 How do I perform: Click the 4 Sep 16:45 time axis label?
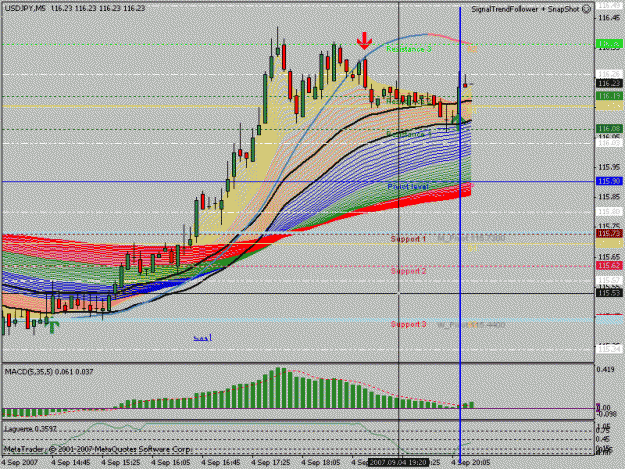click(220, 463)
